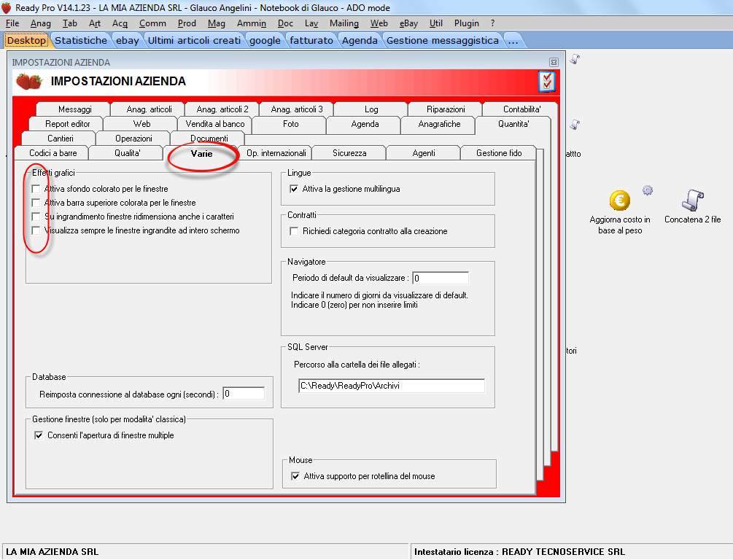
Task: Open the Plugin menu
Action: 467,23
